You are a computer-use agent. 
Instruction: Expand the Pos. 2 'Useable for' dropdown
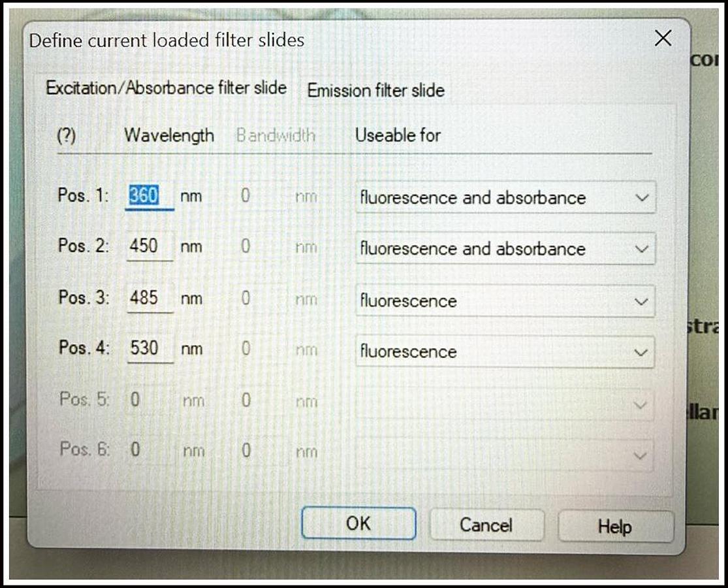(505, 249)
